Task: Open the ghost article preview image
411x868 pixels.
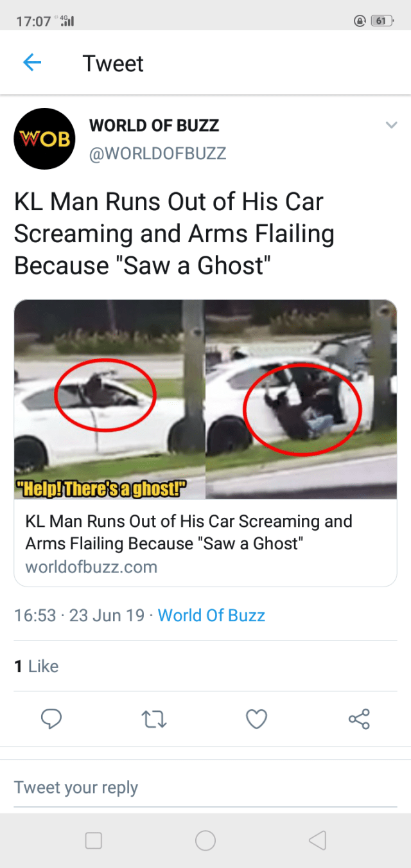Action: point(205,400)
